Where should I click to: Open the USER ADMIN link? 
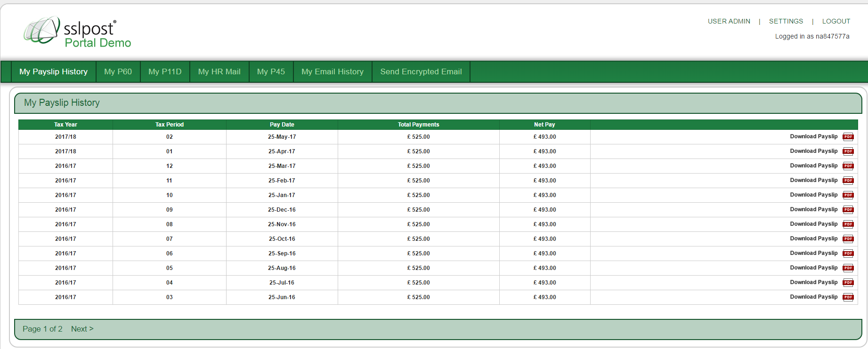click(x=729, y=21)
